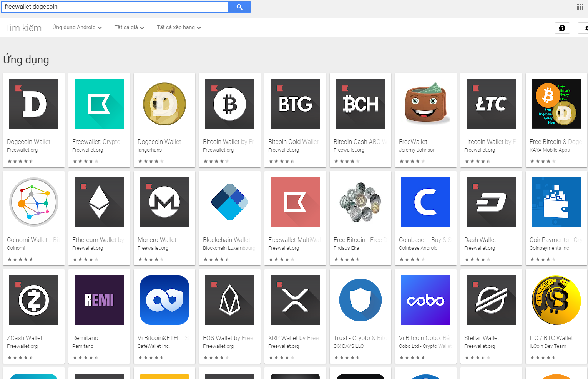
Task: Visit developer ILCoin Dev Team page
Action: [x=548, y=346]
